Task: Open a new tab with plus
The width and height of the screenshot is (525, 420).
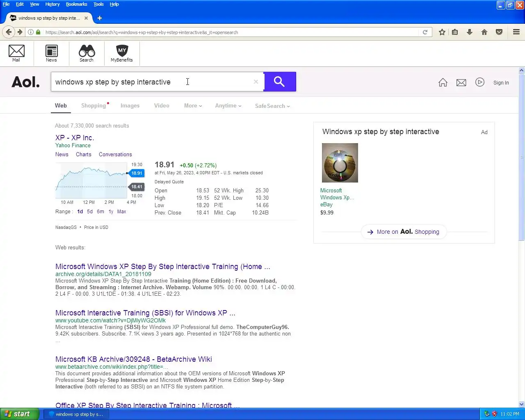Action: (x=100, y=18)
